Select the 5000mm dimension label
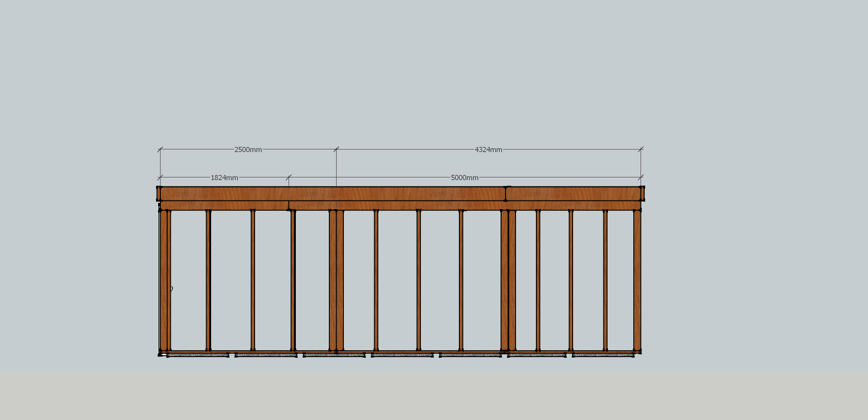The height and width of the screenshot is (420, 868). pos(464,178)
